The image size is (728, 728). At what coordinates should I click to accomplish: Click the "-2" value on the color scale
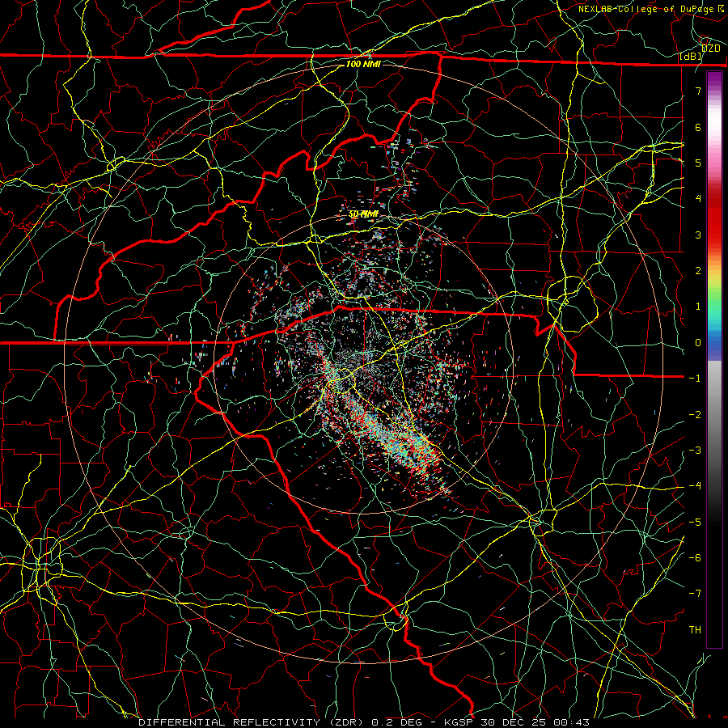pos(695,415)
